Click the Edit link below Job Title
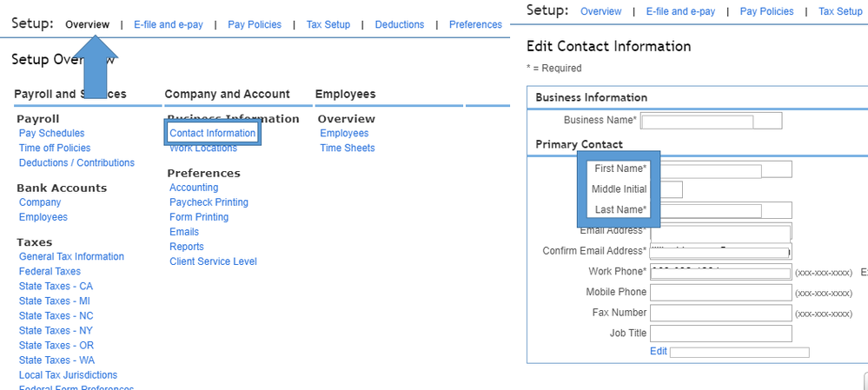 (658, 351)
